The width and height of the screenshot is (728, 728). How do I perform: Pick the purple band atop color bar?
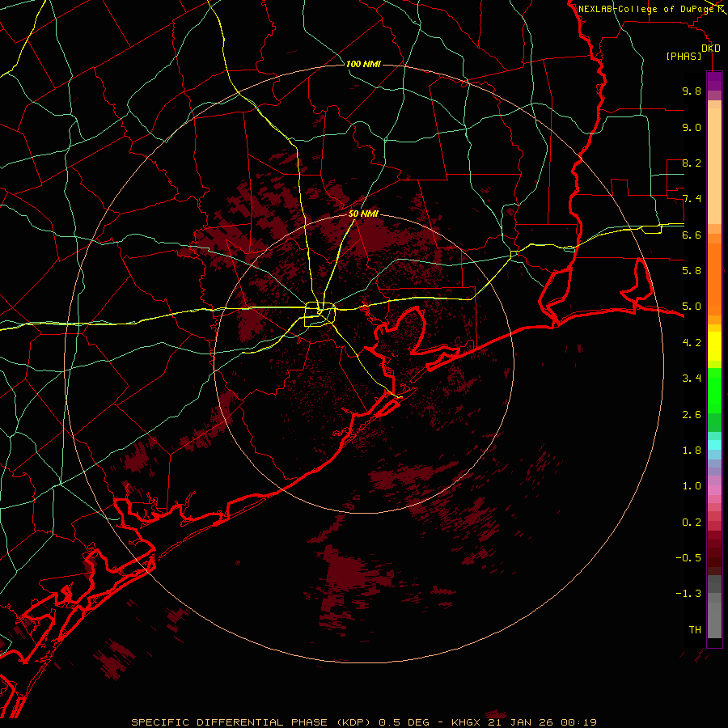[x=714, y=81]
